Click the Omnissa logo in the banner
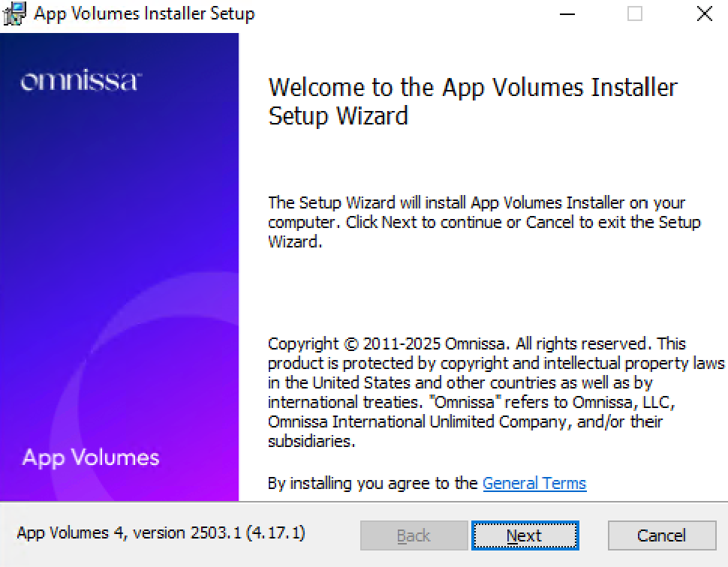Screen dimensions: 728x567 [81, 81]
